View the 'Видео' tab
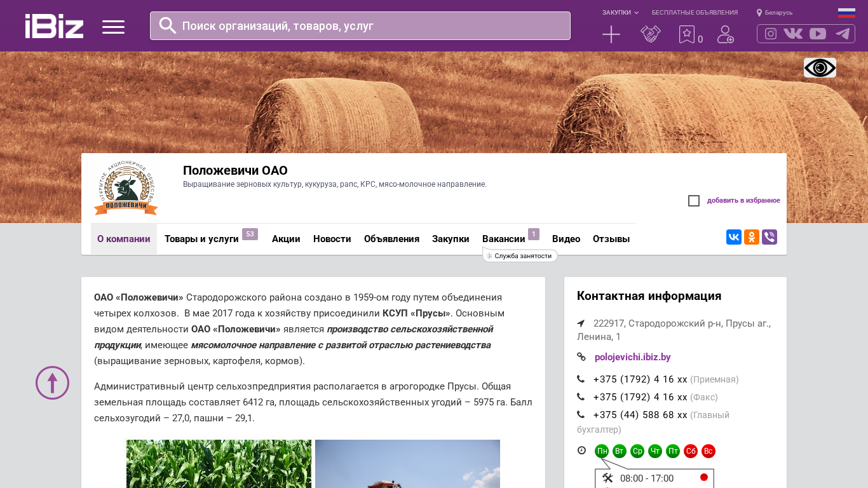This screenshot has height=488, width=868. pyautogui.click(x=566, y=239)
